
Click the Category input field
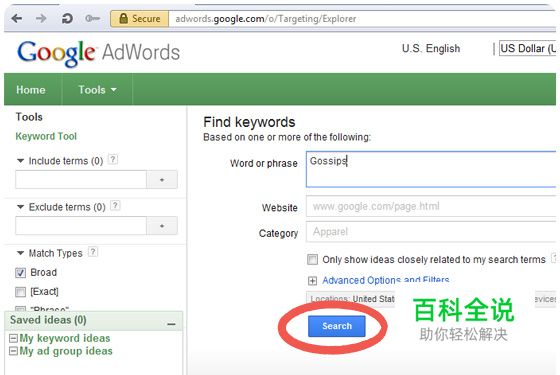click(431, 231)
